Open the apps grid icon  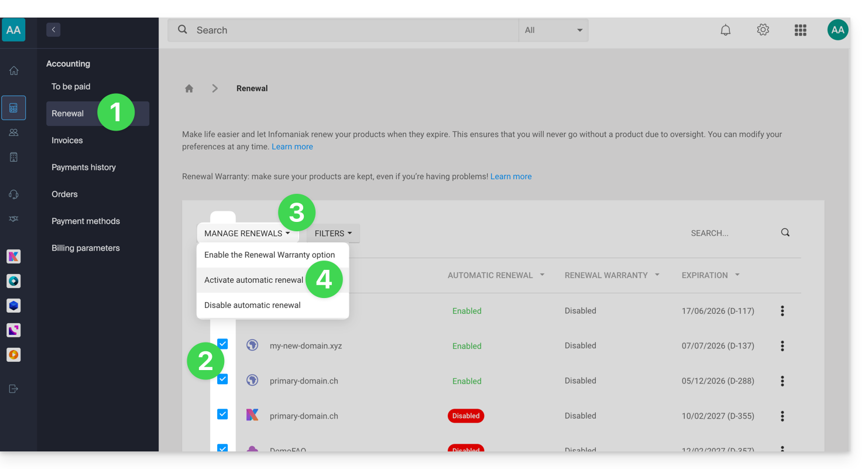(800, 30)
